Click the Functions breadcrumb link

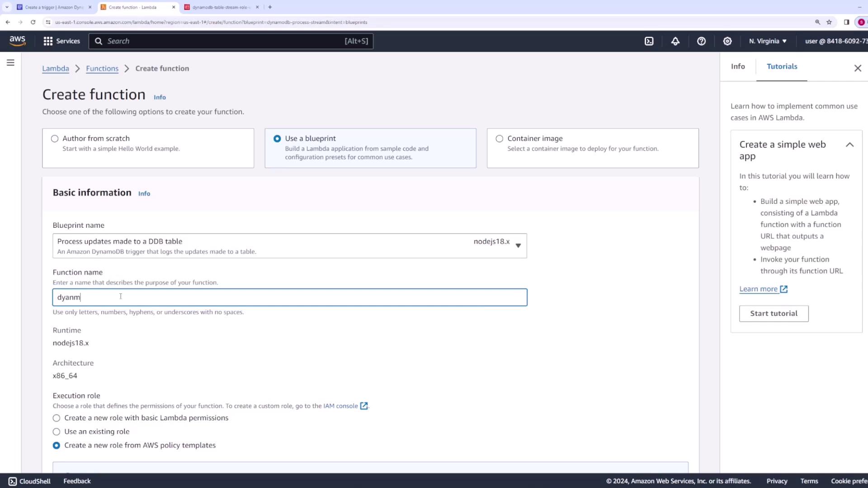(x=102, y=69)
